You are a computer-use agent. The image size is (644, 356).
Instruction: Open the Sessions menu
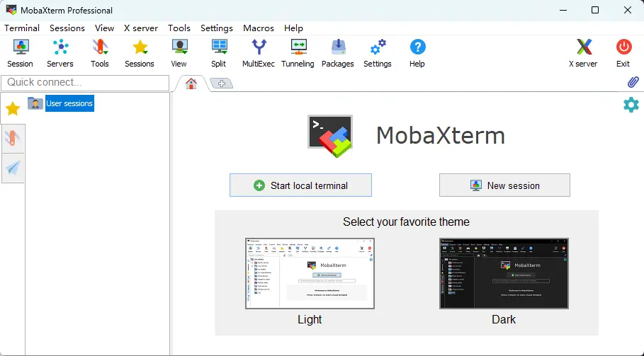pos(67,28)
